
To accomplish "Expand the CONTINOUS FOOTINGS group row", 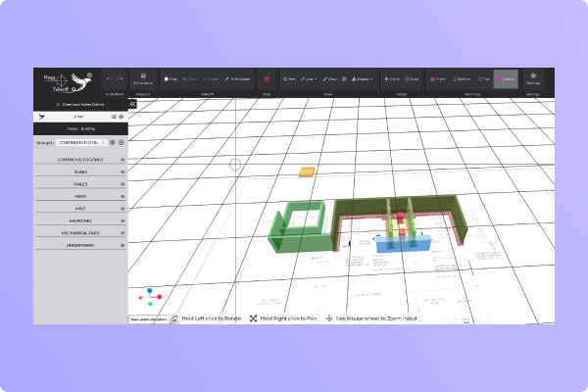I will click(80, 159).
